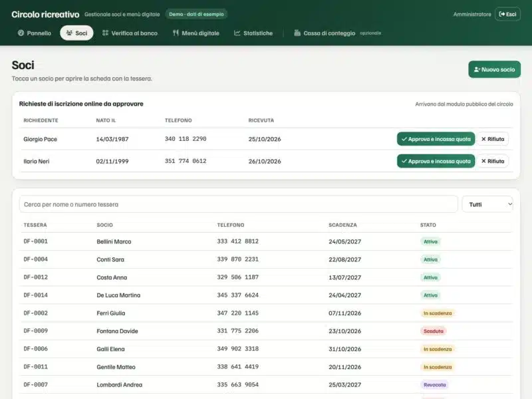The height and width of the screenshot is (399, 532).
Task: Click card number DF-0006
Action: [36, 348]
